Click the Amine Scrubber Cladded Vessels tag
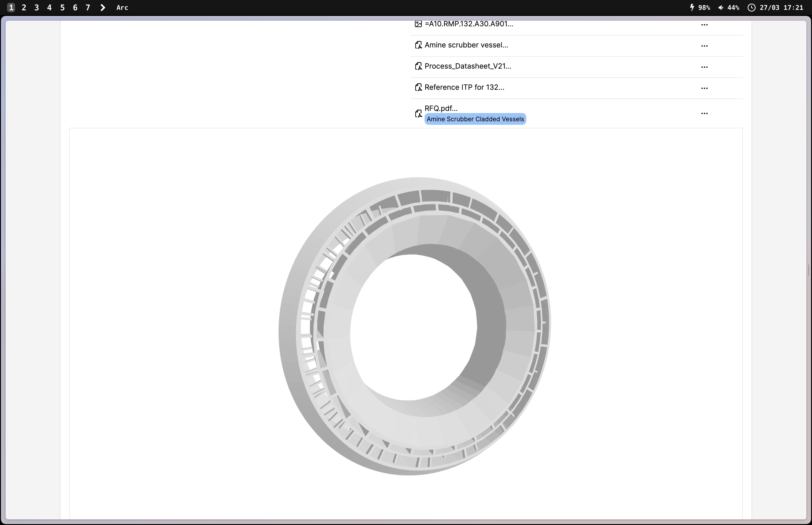Screen dimensions: 812x525 (x=475, y=119)
